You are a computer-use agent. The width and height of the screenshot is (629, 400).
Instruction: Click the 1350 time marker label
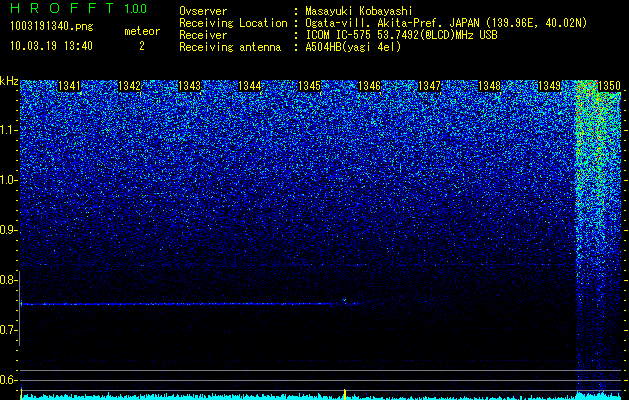[609, 86]
